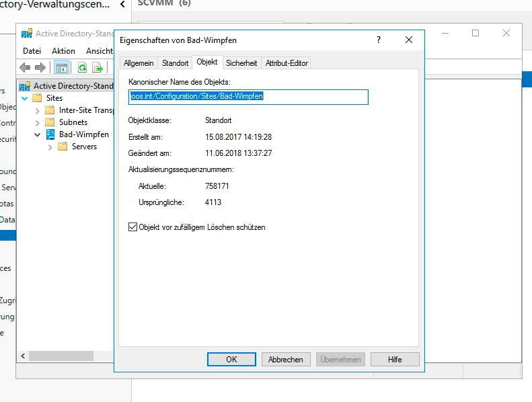Select the Bad-Wimpfen tree label

click(x=84, y=134)
